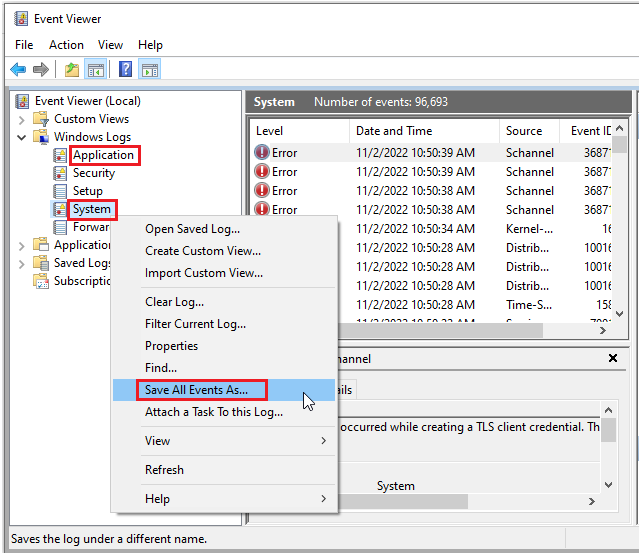Viewport: 639px width, 553px height.
Task: Choose Refresh in context menu
Action: tap(224, 470)
